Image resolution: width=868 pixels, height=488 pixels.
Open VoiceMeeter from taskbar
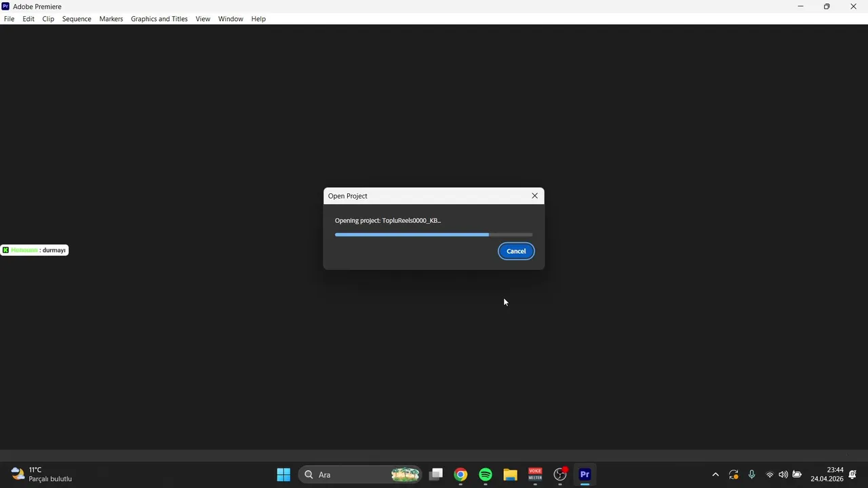pos(535,474)
